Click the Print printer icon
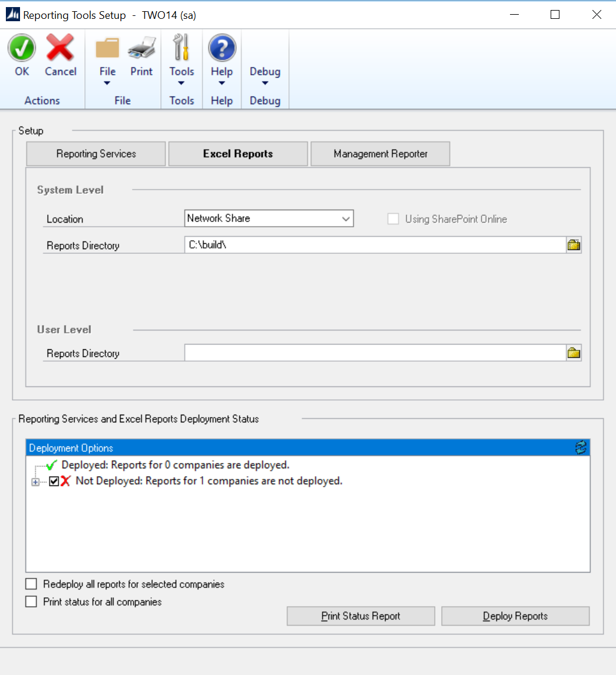Viewport: 616px width, 675px height. [x=141, y=48]
